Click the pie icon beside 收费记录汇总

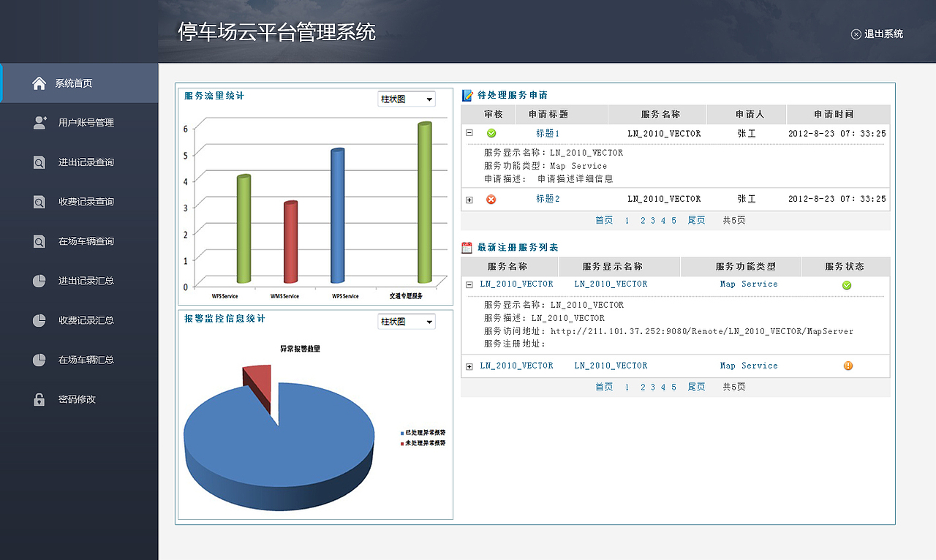click(x=39, y=320)
